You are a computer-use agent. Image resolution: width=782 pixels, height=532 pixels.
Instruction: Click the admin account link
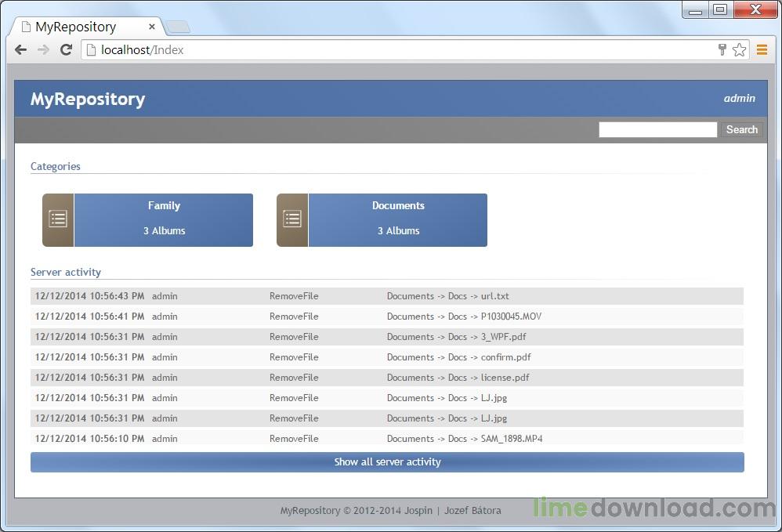click(x=740, y=98)
